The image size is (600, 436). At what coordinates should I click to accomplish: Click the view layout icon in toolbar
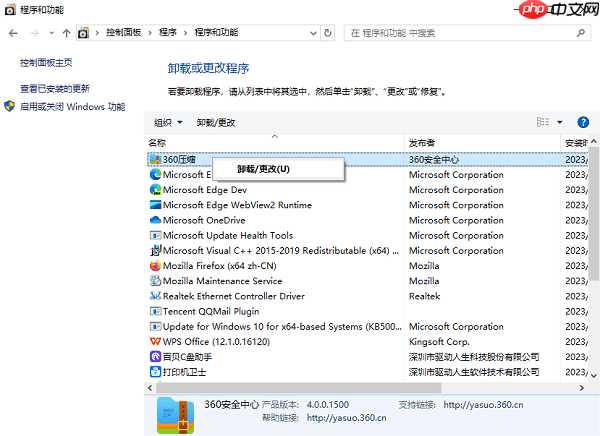point(543,122)
